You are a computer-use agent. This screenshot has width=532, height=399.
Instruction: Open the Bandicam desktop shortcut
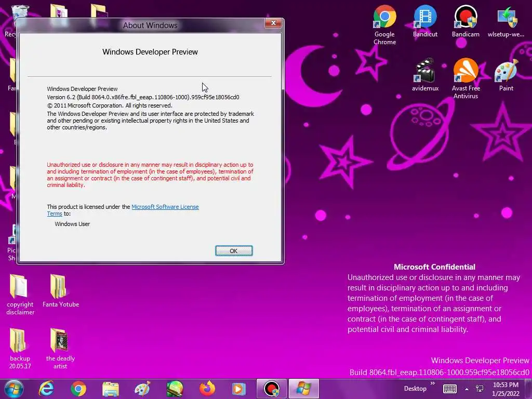pyautogui.click(x=465, y=21)
